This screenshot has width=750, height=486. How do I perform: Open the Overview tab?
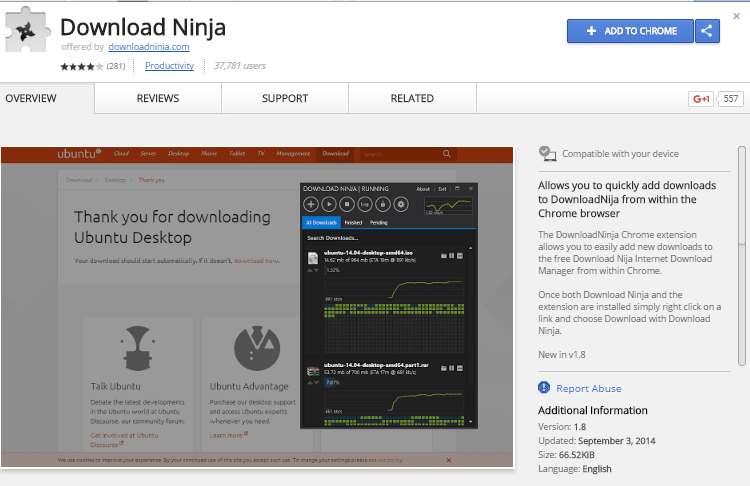(31, 99)
